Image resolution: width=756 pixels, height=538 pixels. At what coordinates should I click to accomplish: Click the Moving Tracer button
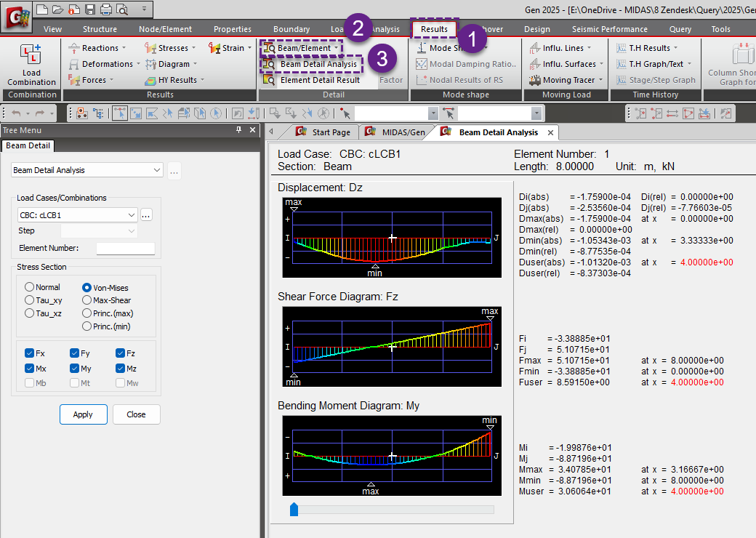[566, 80]
